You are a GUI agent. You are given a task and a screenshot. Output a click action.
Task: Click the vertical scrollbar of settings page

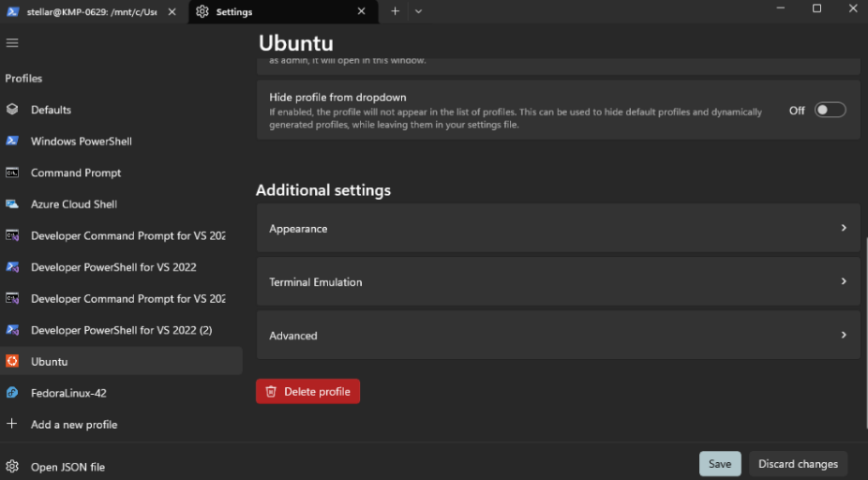tap(866, 332)
